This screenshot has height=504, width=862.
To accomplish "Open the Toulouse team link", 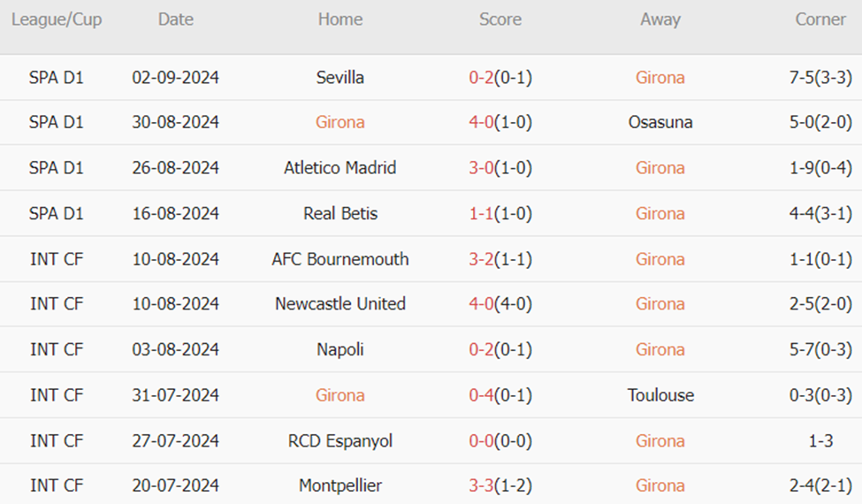I will click(x=660, y=395).
